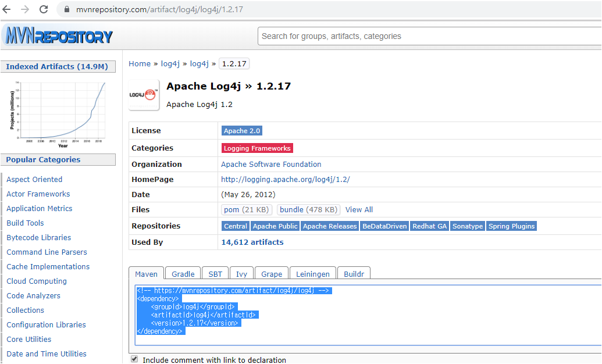The width and height of the screenshot is (602, 364).
Task: Click the padlock site security icon
Action: [67, 9]
